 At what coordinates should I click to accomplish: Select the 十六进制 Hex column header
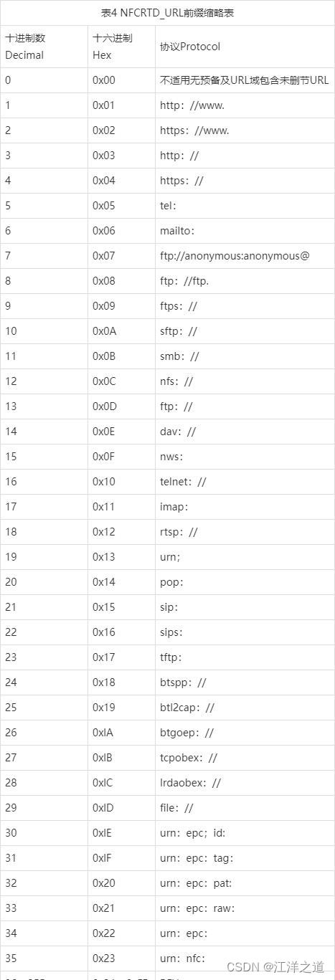[x=121, y=47]
